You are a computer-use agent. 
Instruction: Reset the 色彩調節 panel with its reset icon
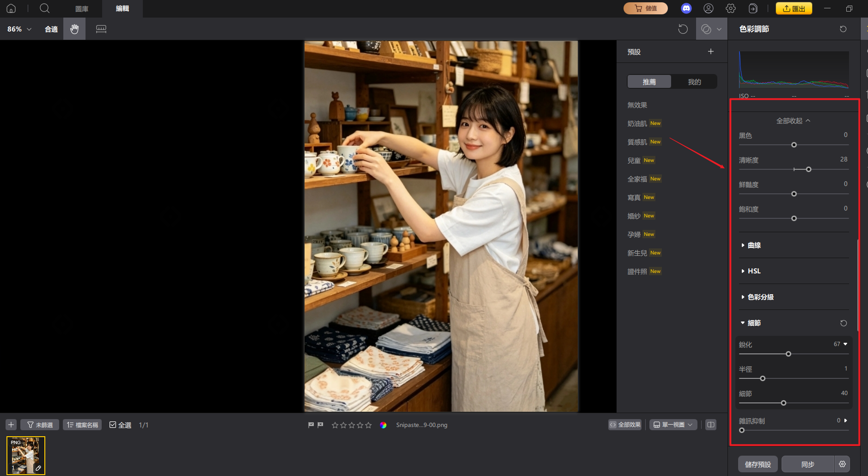[x=843, y=29]
